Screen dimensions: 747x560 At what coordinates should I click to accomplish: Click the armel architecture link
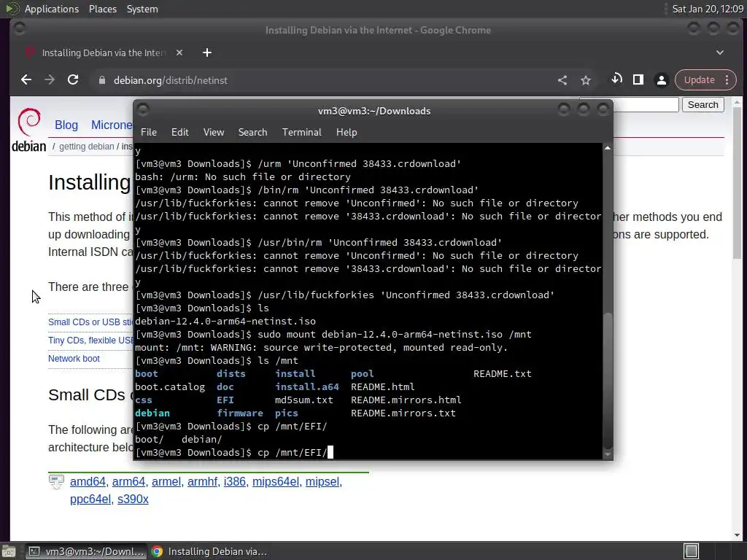pos(166,481)
